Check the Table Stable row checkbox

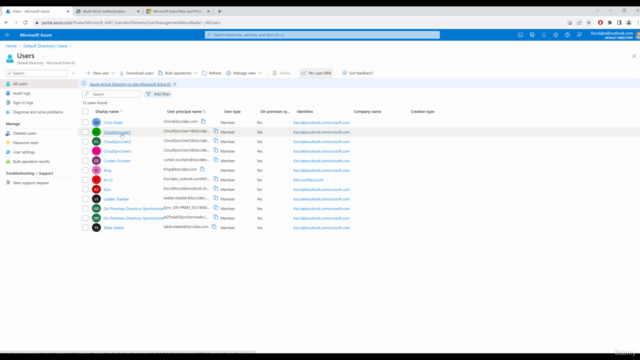(85, 228)
